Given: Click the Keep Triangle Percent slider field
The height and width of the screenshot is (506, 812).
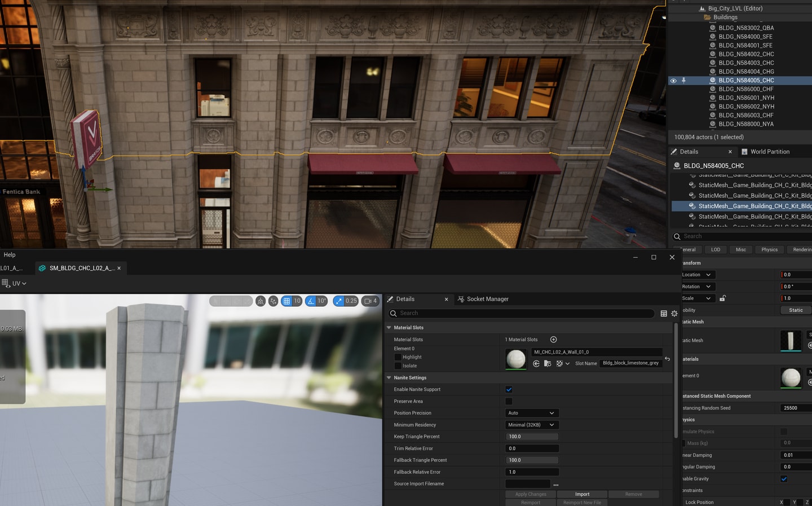Looking at the screenshot, I should (x=531, y=437).
